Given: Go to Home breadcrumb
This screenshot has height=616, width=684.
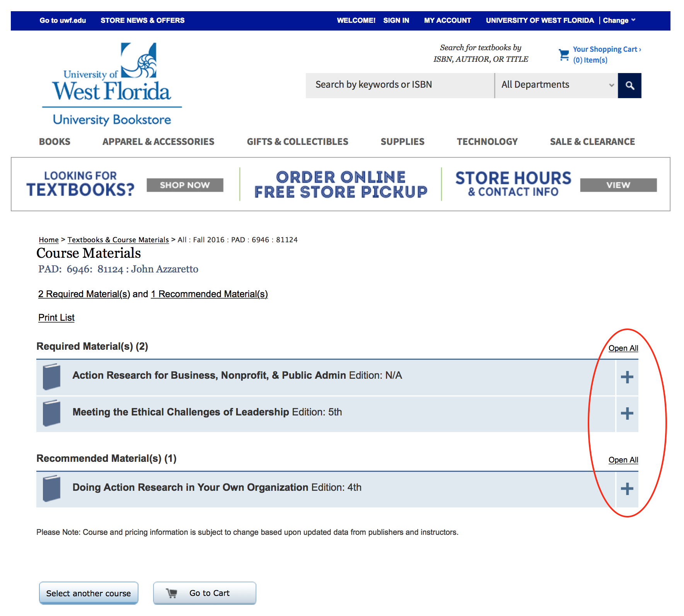Looking at the screenshot, I should coord(49,240).
